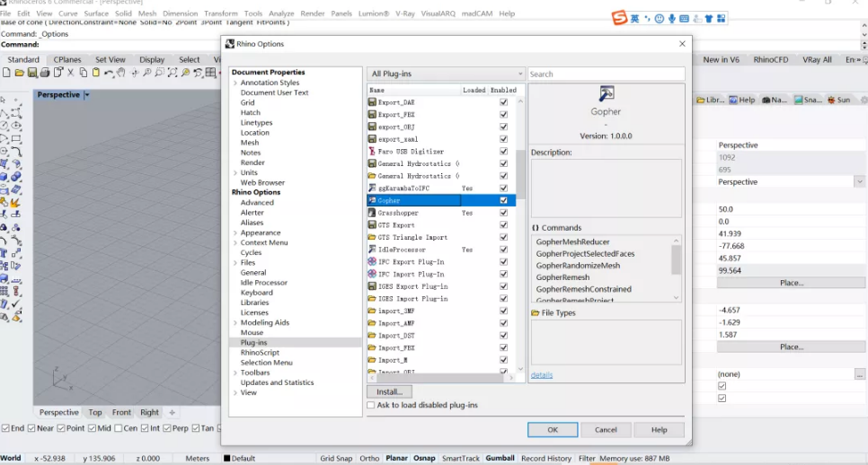The image size is (868, 465).
Task: Uncheck Enabled box for Gopher plug-in
Action: (503, 200)
